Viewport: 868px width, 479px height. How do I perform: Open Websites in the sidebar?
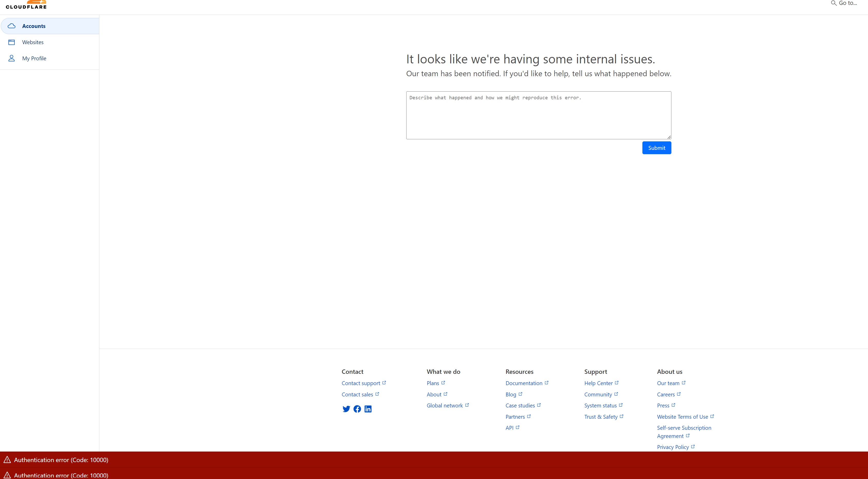tap(33, 42)
